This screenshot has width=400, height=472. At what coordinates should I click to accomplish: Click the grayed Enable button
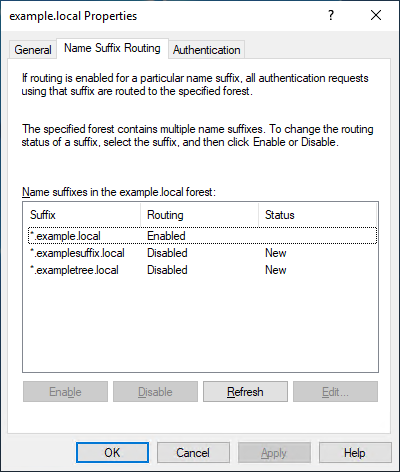point(65,392)
